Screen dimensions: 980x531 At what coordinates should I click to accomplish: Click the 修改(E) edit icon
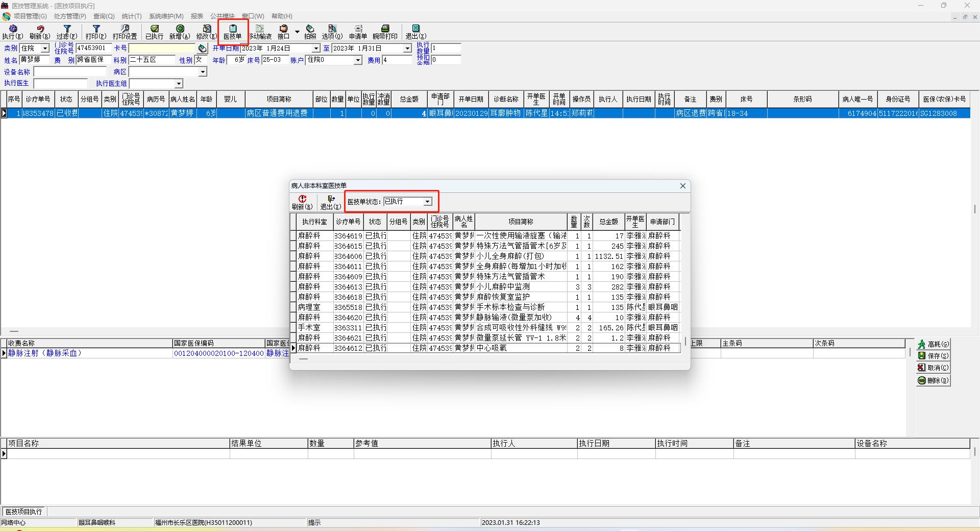[x=207, y=32]
